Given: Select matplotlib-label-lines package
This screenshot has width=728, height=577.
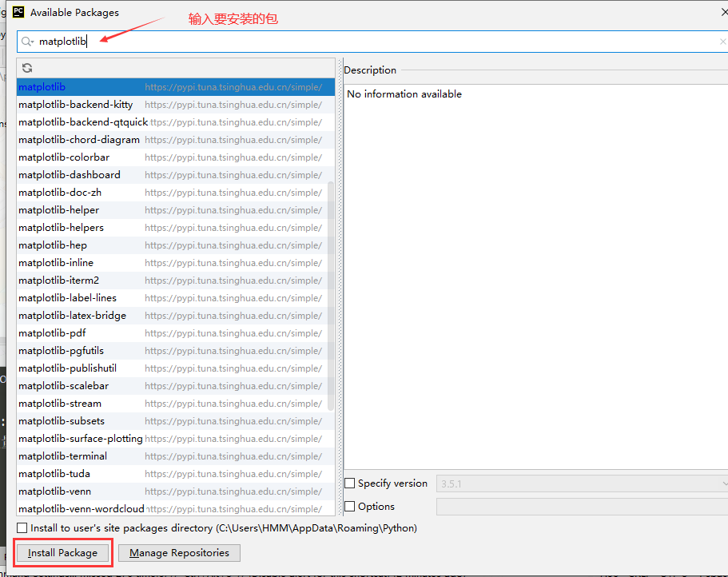Looking at the screenshot, I should (176, 298).
